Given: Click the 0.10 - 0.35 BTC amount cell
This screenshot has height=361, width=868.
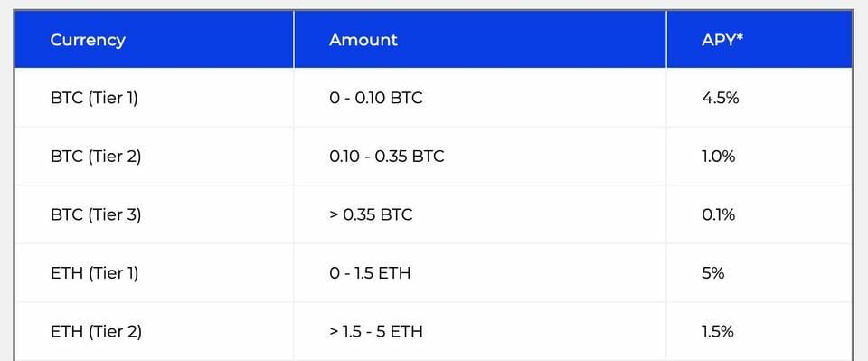Looking at the screenshot, I should (x=386, y=157).
